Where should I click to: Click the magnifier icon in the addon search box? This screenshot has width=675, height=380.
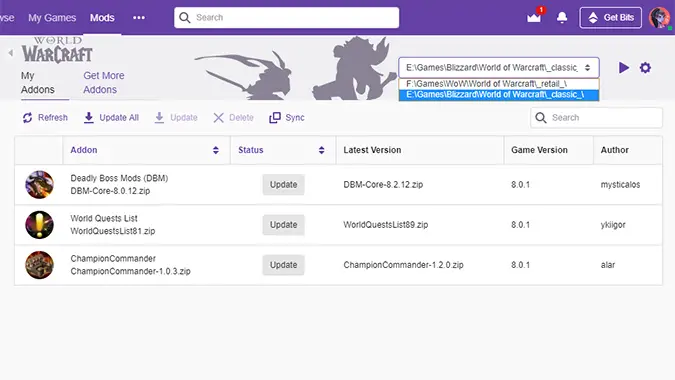tap(541, 117)
